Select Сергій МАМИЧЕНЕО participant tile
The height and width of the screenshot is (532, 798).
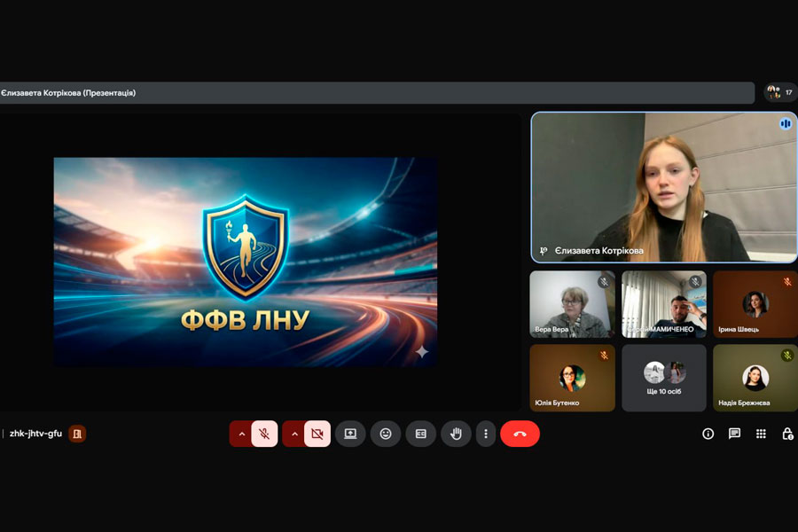click(663, 304)
